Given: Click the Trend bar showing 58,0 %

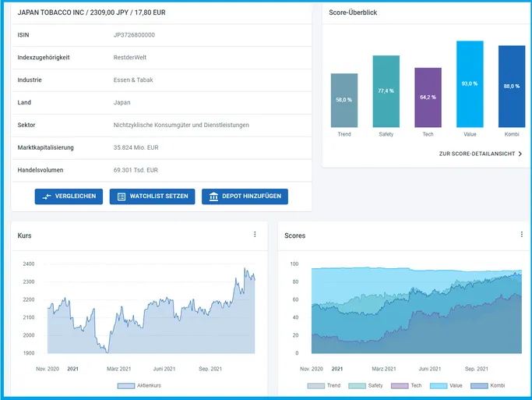Looking at the screenshot, I should pyautogui.click(x=344, y=100).
